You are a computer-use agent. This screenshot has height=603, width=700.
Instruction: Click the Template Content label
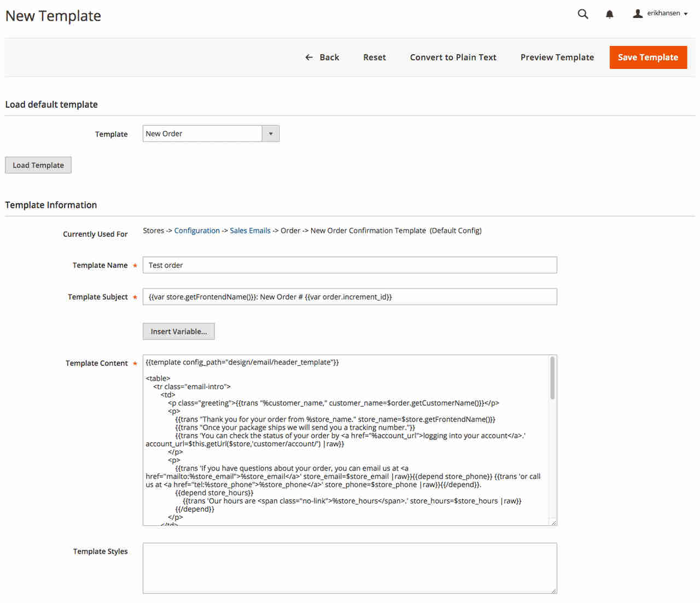pyautogui.click(x=97, y=363)
